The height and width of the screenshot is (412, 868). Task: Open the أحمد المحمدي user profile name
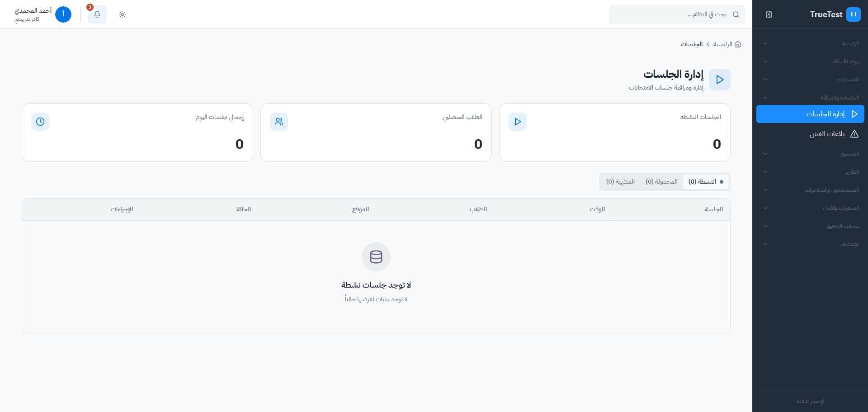point(33,10)
